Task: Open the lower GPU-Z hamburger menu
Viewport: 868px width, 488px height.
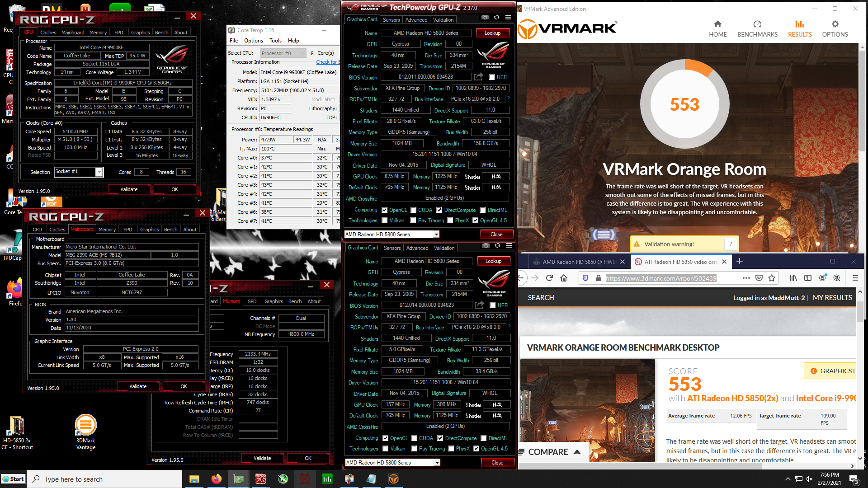Action: (x=509, y=246)
